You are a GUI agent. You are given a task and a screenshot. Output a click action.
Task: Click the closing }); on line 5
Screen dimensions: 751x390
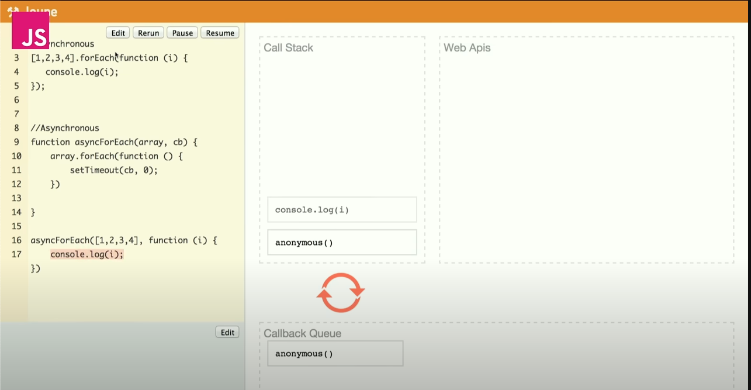pyautogui.click(x=38, y=86)
